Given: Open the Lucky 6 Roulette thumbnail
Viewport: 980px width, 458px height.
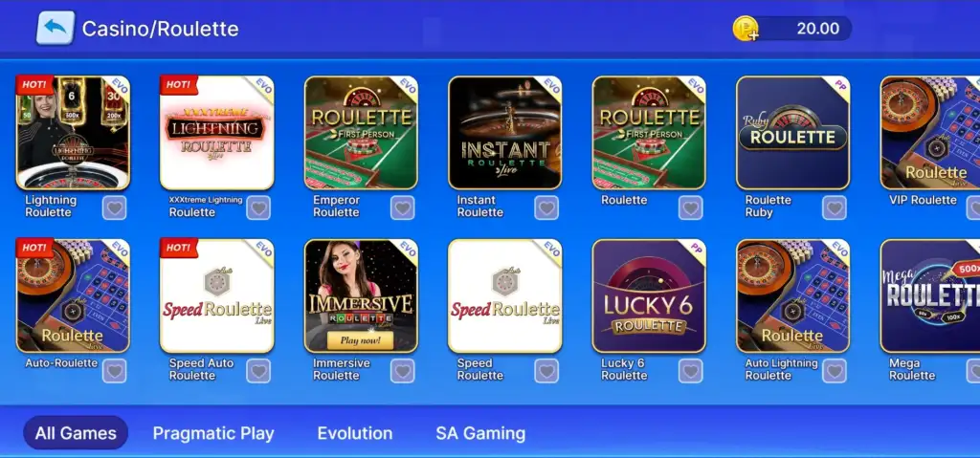Looking at the screenshot, I should [649, 295].
